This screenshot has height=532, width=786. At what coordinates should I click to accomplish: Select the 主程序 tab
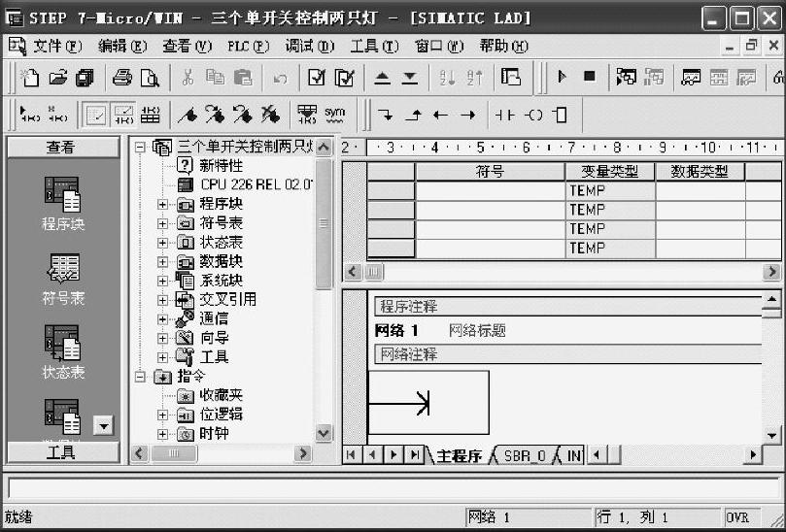[x=459, y=455]
